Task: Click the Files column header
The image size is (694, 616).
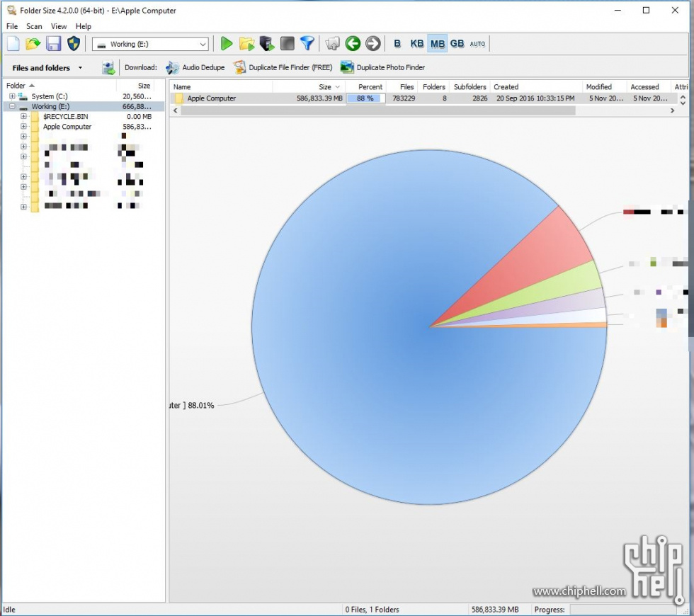Action: pos(402,86)
